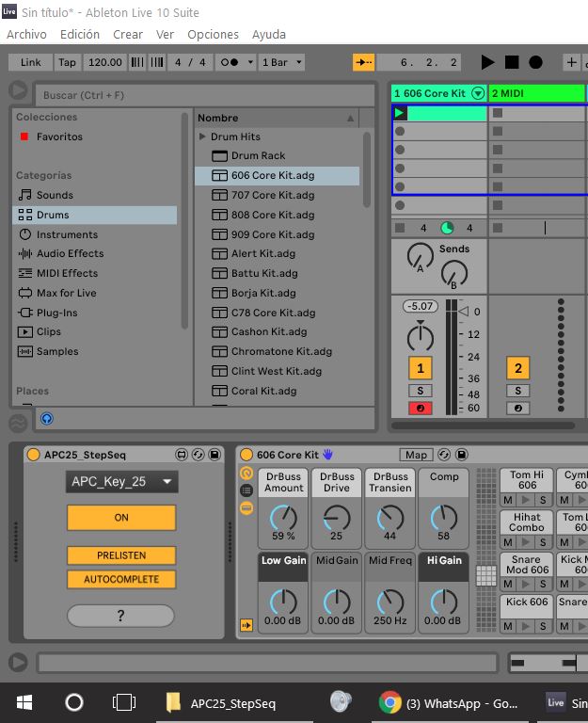
Task: Select the Drums category
Action: point(95,215)
